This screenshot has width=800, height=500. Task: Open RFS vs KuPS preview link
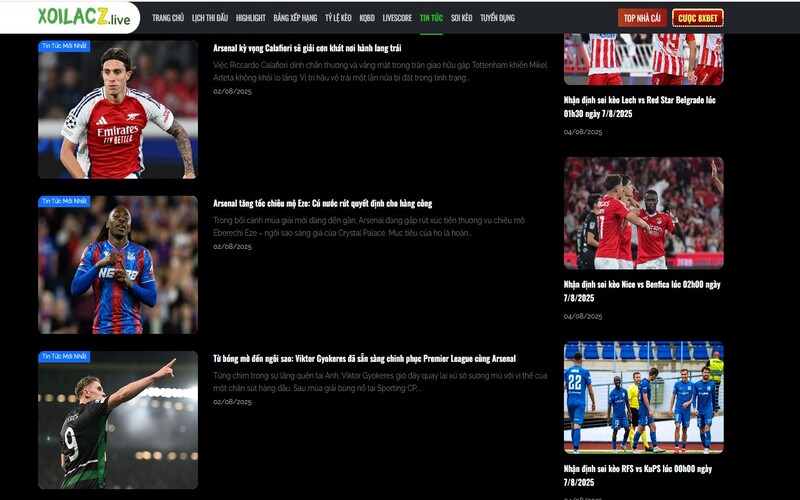638,475
